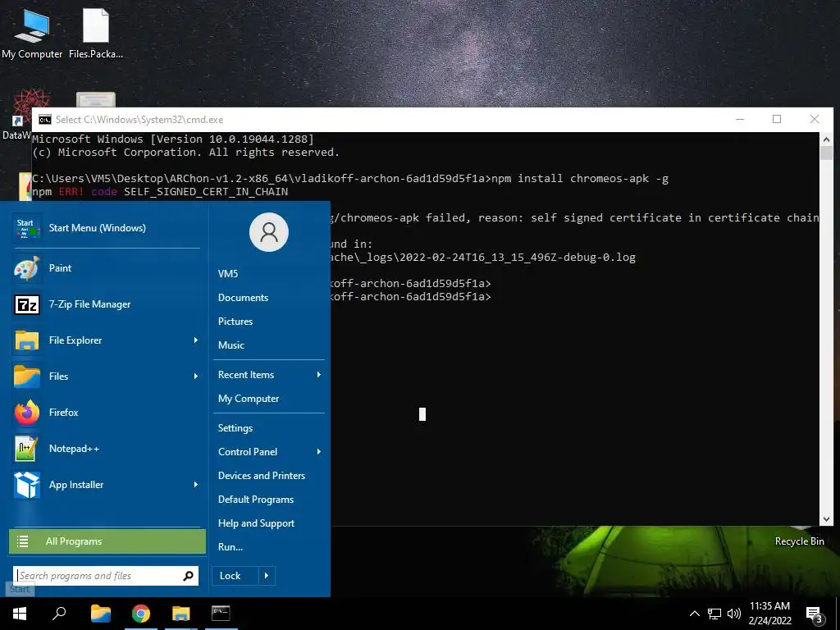Click the taskbar clock showing 11:35 AM
Image resolution: width=840 pixels, height=630 pixels.
[769, 614]
